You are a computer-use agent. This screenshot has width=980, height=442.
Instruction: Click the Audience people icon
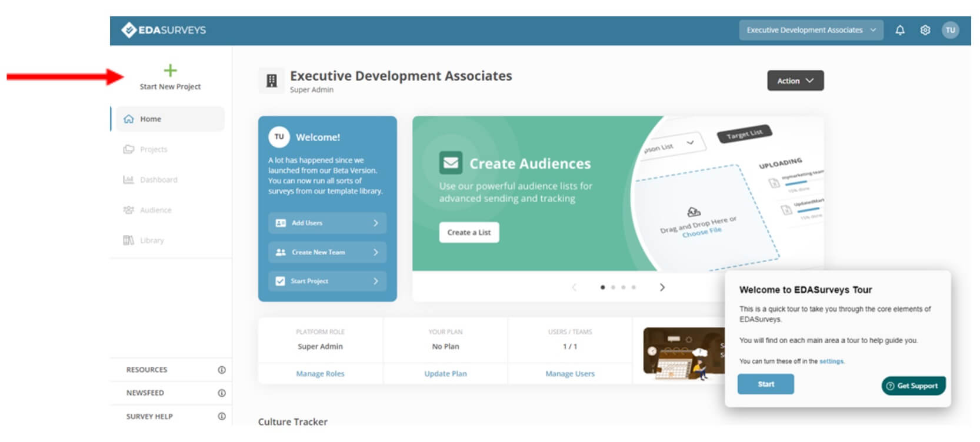click(128, 210)
